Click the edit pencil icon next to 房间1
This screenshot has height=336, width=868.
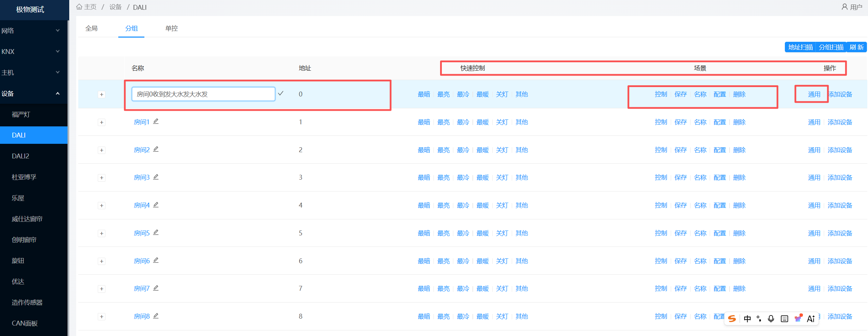156,122
